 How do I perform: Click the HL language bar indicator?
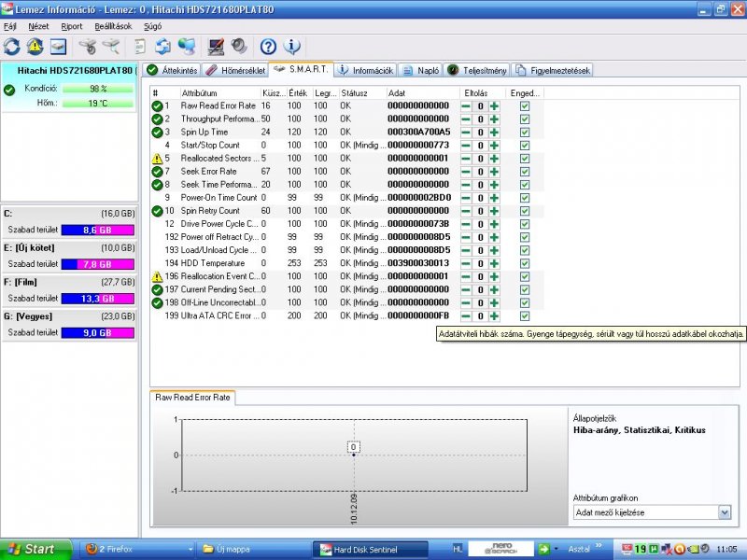click(458, 549)
